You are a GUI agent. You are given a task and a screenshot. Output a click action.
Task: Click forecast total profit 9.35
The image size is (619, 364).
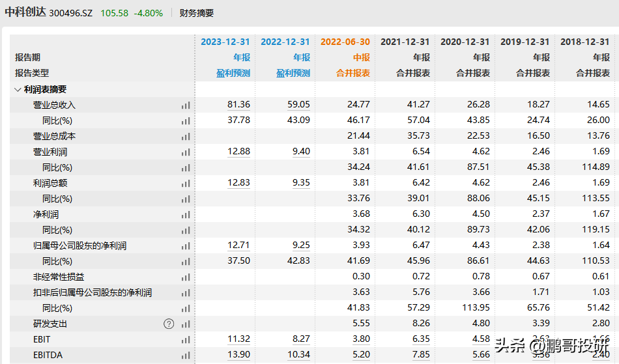(x=301, y=182)
